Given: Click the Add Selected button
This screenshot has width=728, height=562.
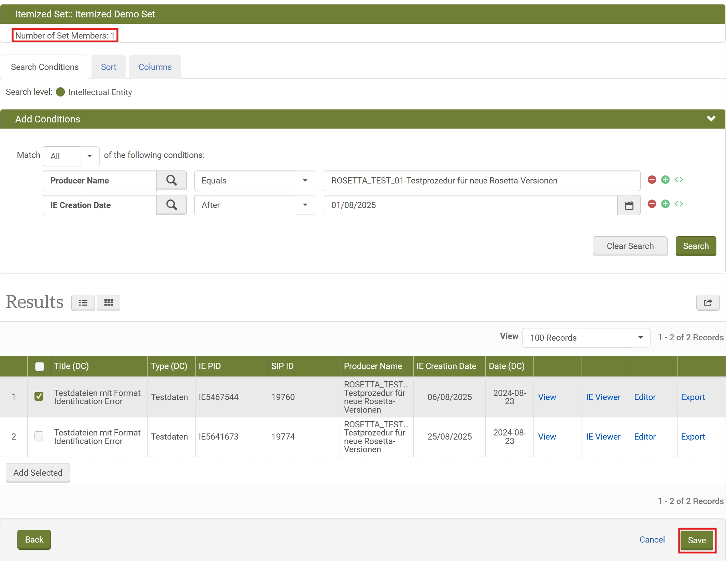Looking at the screenshot, I should click(38, 473).
